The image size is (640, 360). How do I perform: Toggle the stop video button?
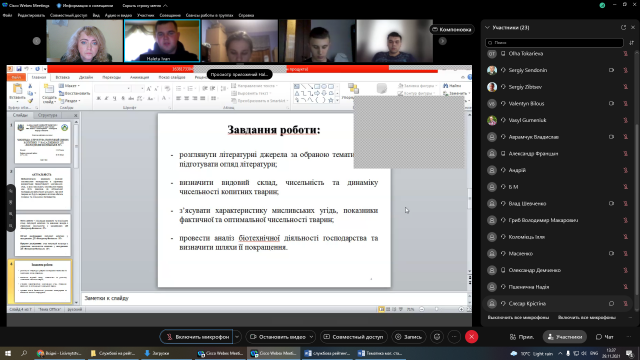tap(277, 337)
